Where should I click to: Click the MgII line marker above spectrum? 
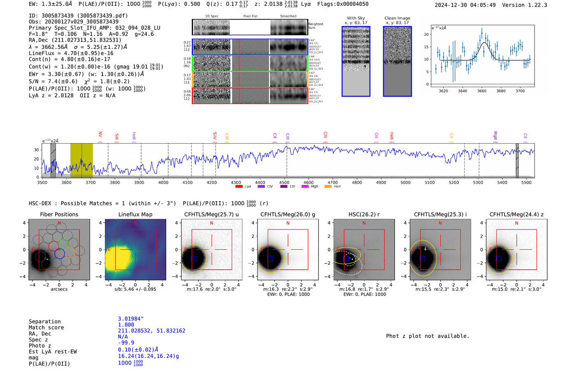point(495,135)
